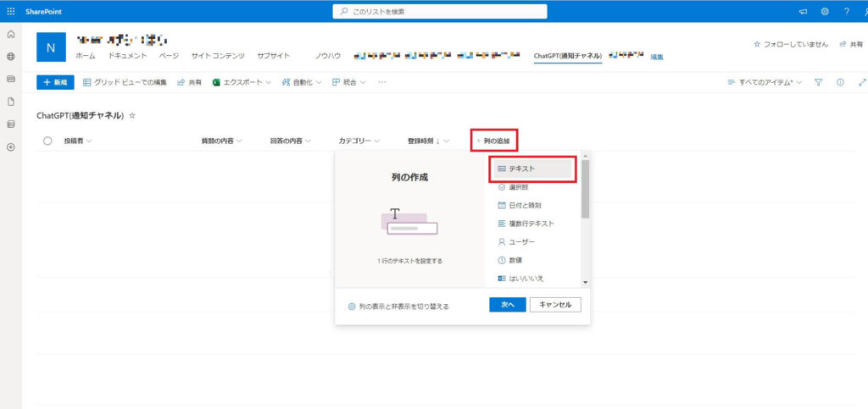Click the このリストを検索 search box
This screenshot has width=868, height=409.
[x=439, y=11]
